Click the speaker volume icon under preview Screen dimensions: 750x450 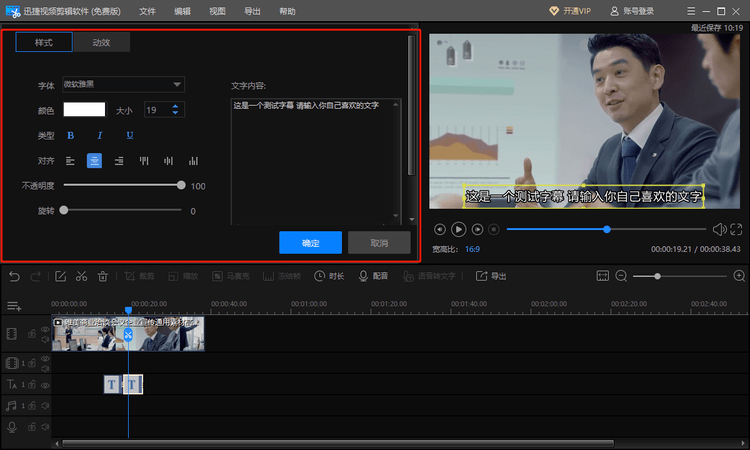point(718,229)
